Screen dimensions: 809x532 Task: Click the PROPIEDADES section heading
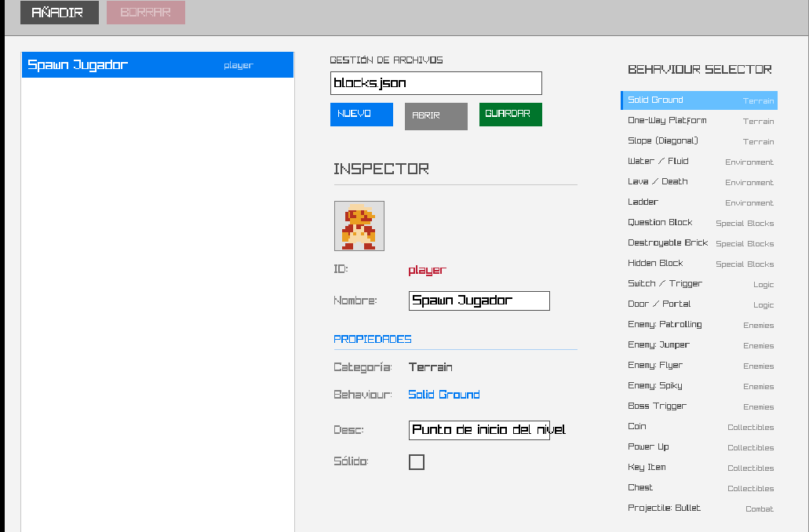373,339
